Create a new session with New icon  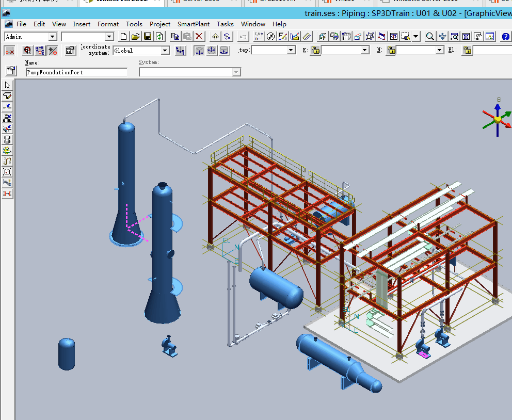tap(123, 37)
